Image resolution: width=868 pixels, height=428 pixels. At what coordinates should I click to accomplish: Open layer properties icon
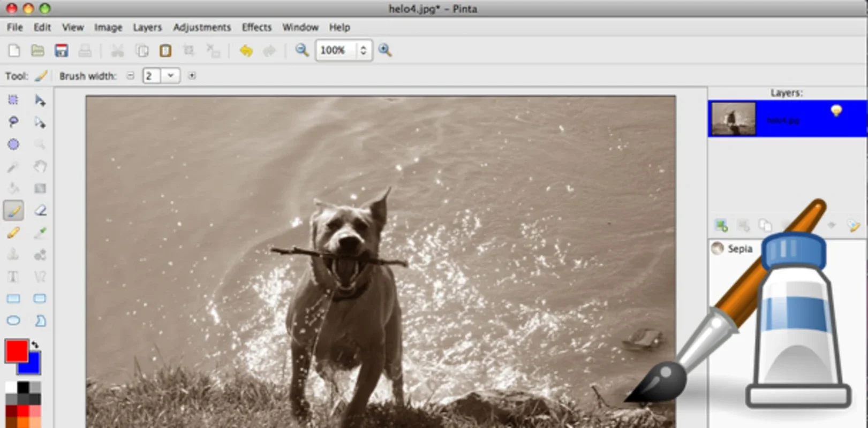(x=854, y=225)
